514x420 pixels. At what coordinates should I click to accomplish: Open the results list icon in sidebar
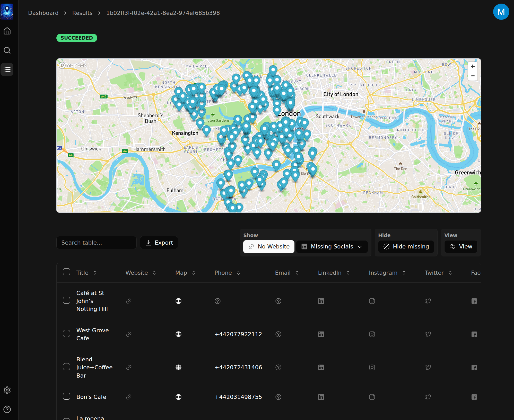tap(7, 69)
